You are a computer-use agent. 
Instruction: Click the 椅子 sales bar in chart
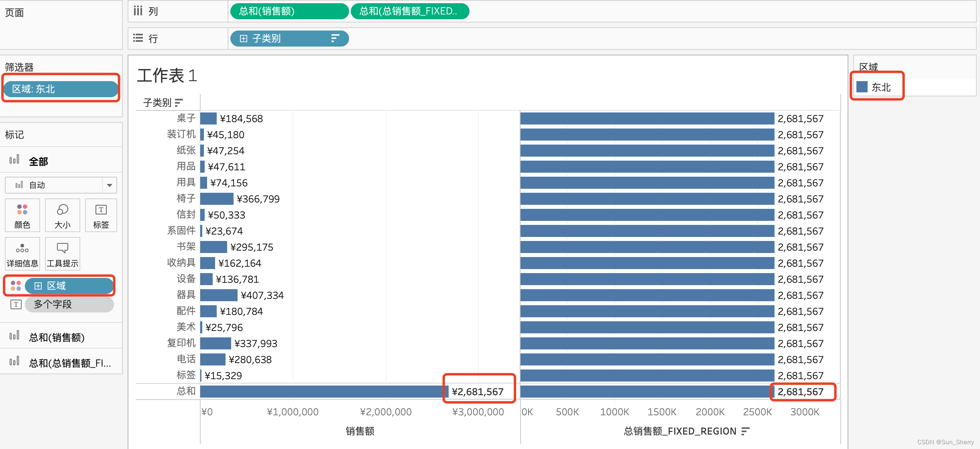[217, 199]
